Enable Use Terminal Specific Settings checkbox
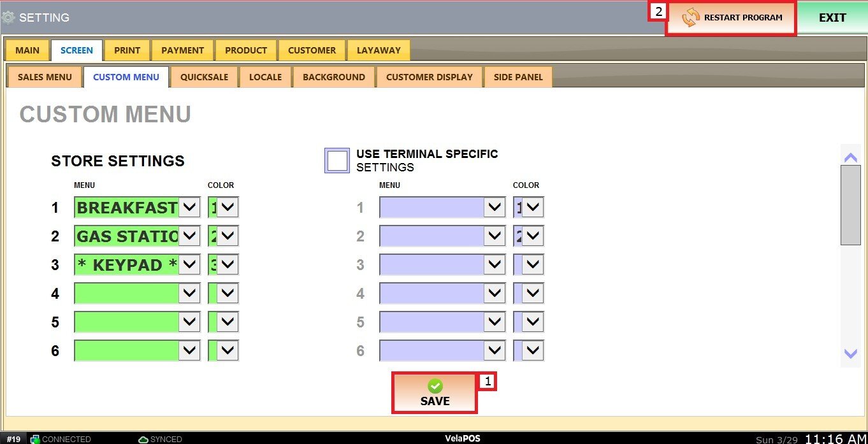Screen dimensions: 868x444 click(337, 161)
